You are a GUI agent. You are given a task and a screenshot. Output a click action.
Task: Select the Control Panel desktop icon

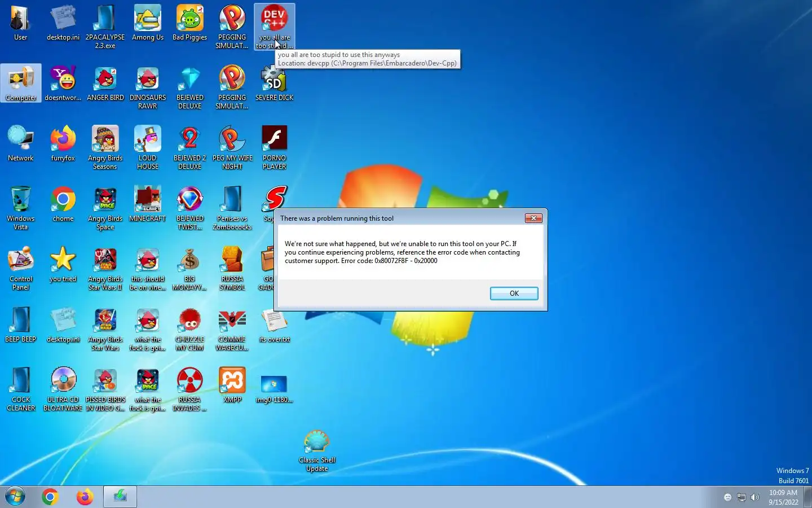tap(21, 268)
